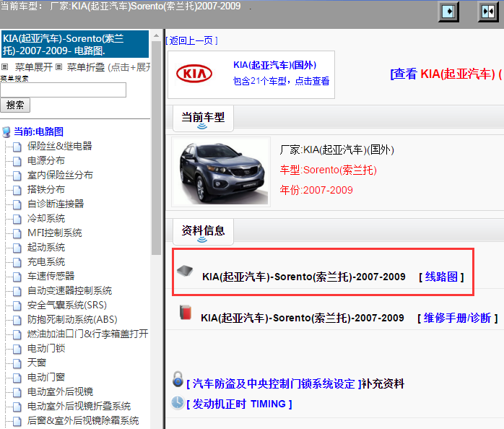The image size is (504, 429).
Task: Open 车速传感器 tree item
Action: pyautogui.click(x=51, y=276)
